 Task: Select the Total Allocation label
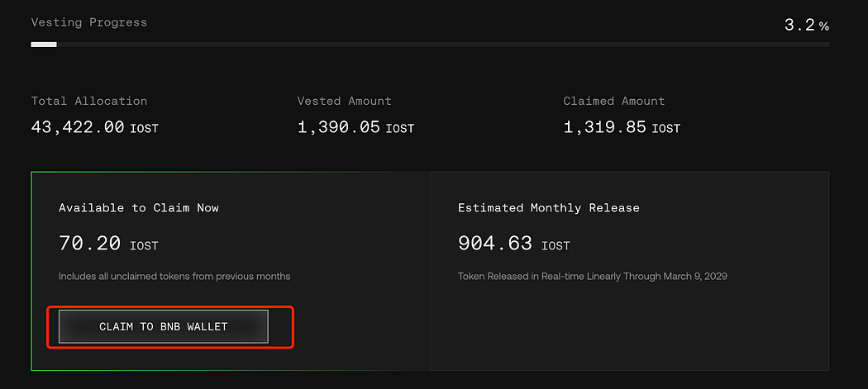pos(89,102)
